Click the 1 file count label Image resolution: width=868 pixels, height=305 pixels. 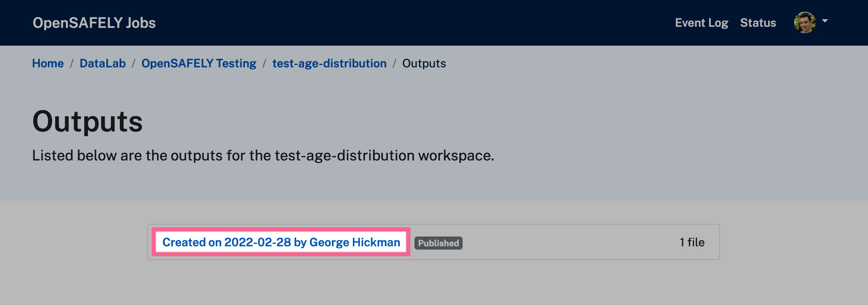(x=692, y=242)
